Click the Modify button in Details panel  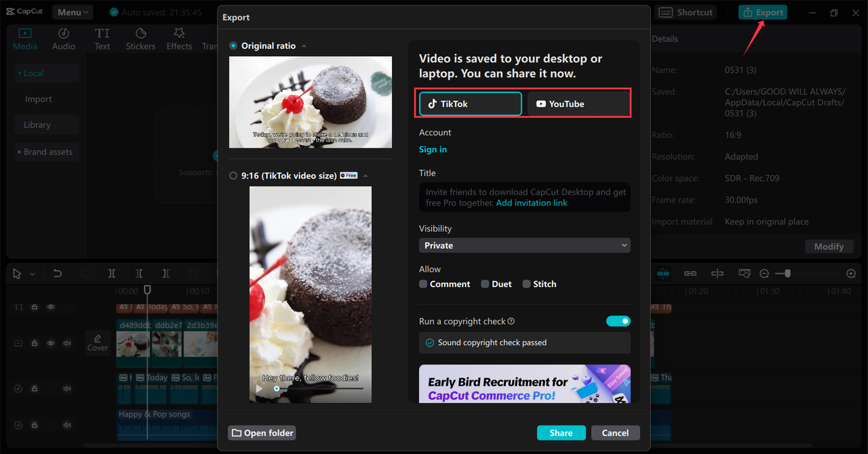829,246
